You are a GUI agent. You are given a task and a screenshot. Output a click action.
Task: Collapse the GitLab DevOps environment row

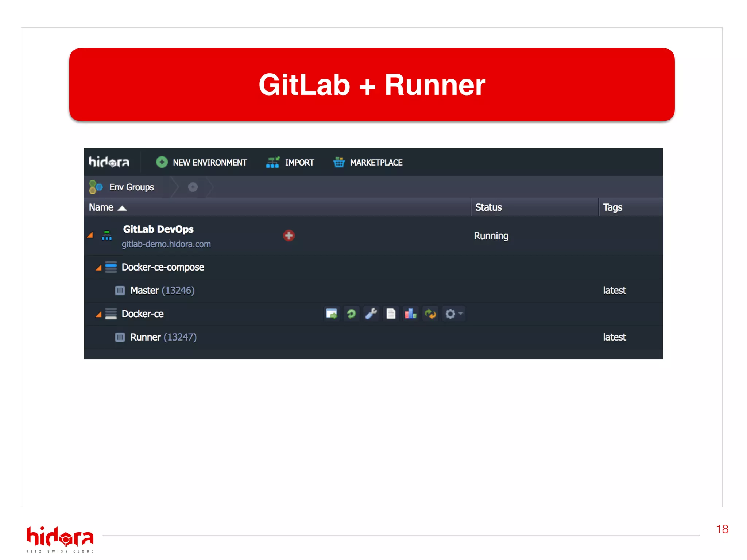(x=90, y=235)
